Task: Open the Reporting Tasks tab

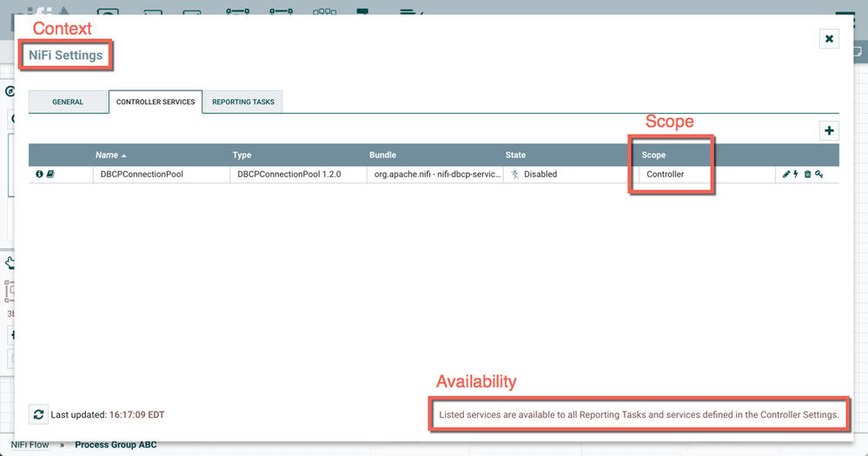Action: (243, 102)
